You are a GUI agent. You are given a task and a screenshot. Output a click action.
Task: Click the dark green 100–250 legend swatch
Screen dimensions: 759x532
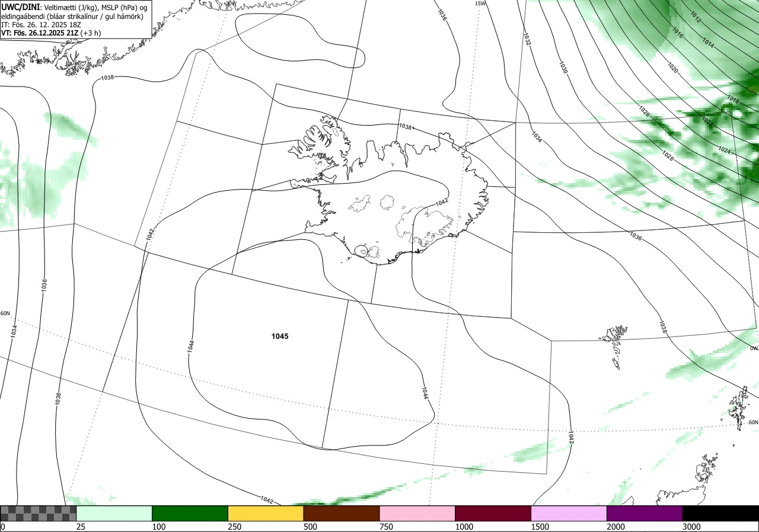tap(190, 513)
